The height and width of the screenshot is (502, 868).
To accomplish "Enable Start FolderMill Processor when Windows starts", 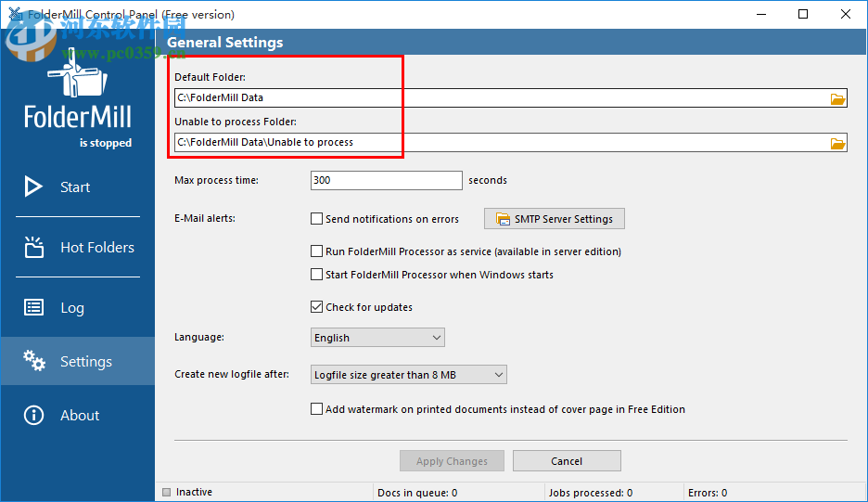I will point(317,275).
